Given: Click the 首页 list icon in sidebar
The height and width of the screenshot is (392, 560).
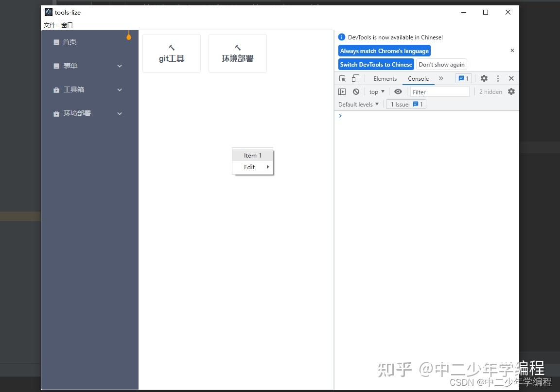Looking at the screenshot, I should 56,42.
